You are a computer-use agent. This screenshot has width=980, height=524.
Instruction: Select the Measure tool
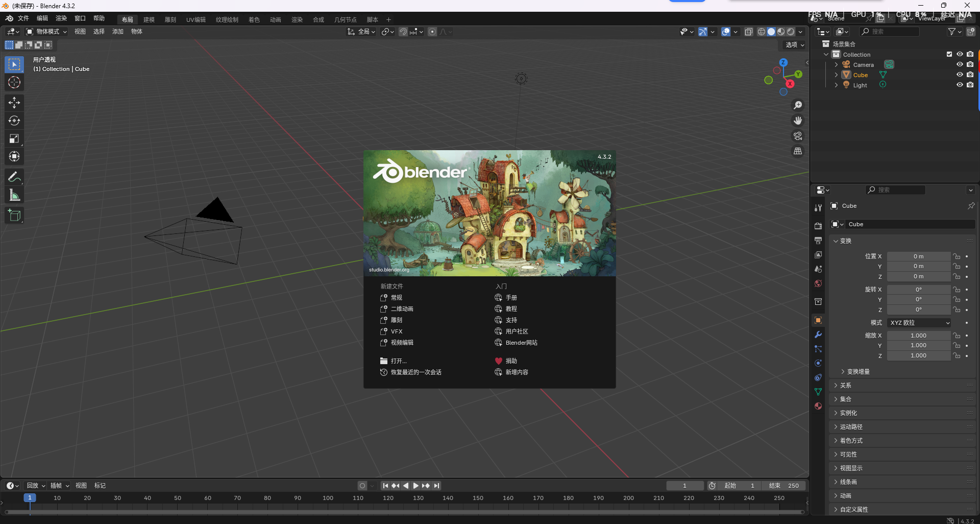pos(14,194)
